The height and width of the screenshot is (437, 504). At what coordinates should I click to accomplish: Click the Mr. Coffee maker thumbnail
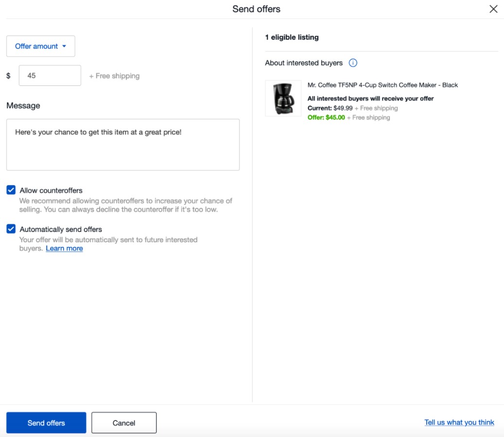point(283,98)
